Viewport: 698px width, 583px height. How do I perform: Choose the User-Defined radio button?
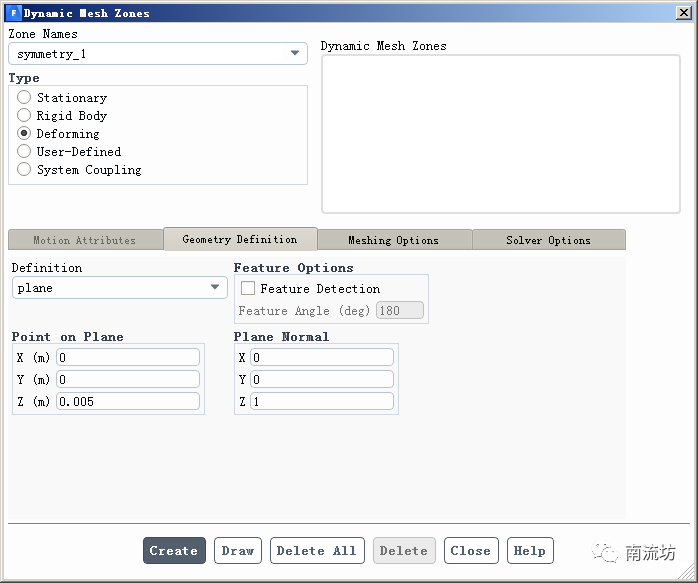click(x=24, y=152)
